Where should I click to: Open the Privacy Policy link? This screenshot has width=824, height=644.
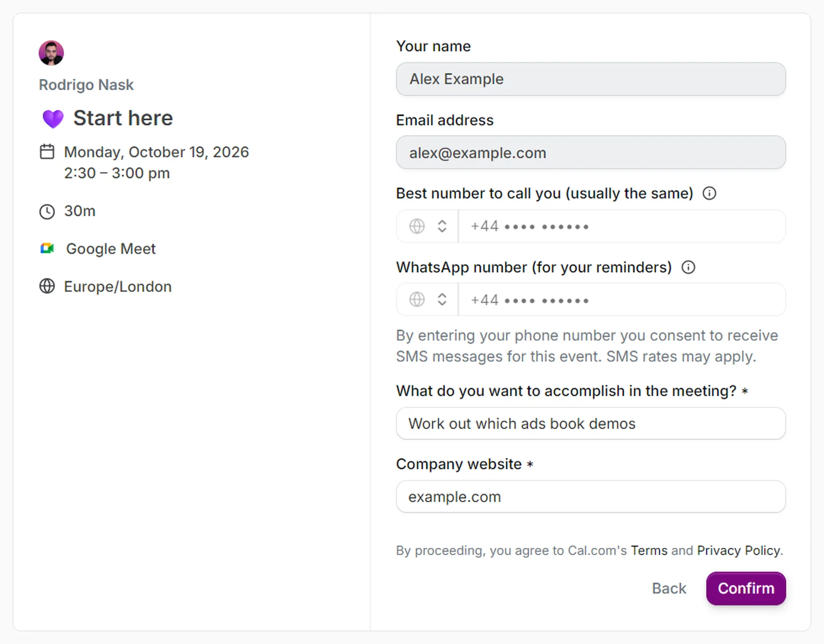(x=739, y=550)
